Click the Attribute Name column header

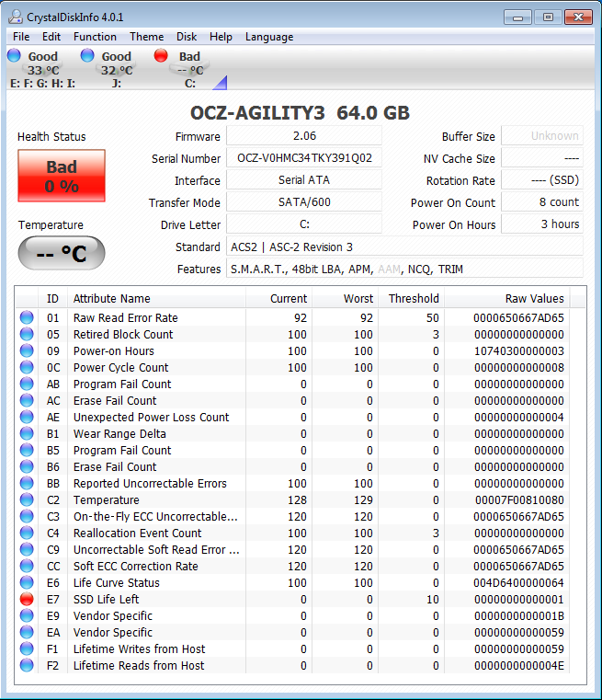156,299
